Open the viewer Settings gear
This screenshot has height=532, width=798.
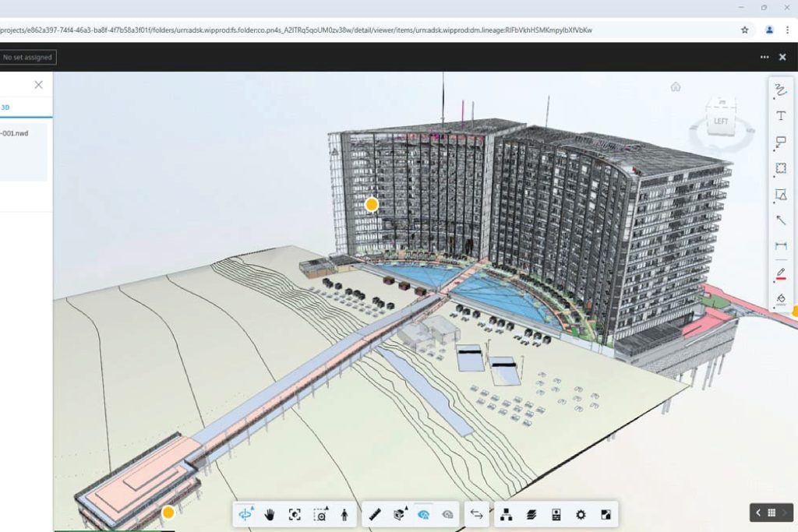pos(581,514)
